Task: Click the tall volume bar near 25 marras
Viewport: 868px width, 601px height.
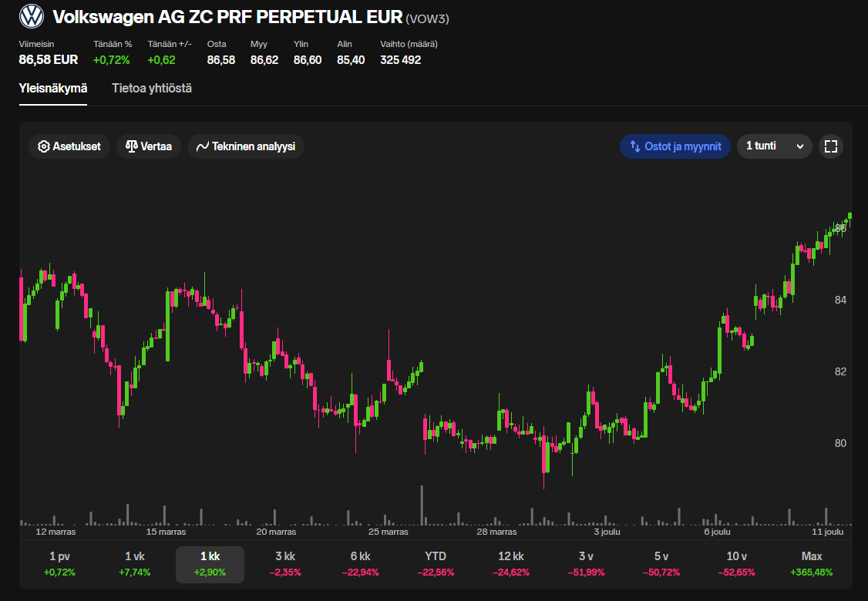Action: coord(422,506)
